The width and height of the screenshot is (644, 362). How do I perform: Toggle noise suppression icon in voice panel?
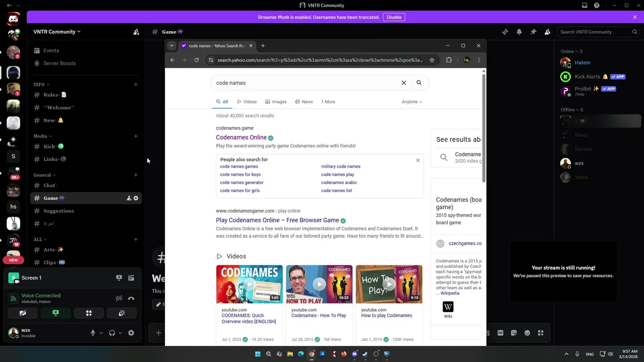(x=119, y=298)
